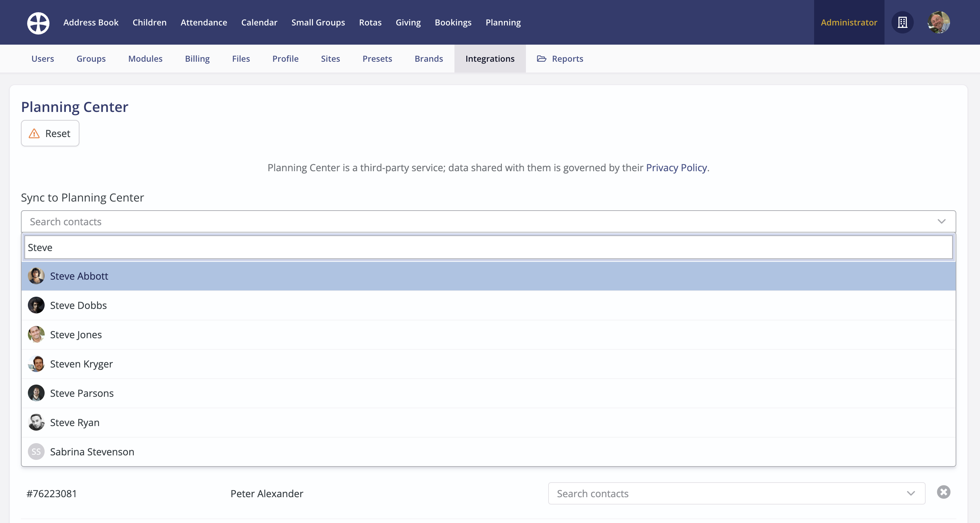Screen dimensions: 980x523
Task: Select Steven Kryger from the suggestions
Action: [81, 364]
